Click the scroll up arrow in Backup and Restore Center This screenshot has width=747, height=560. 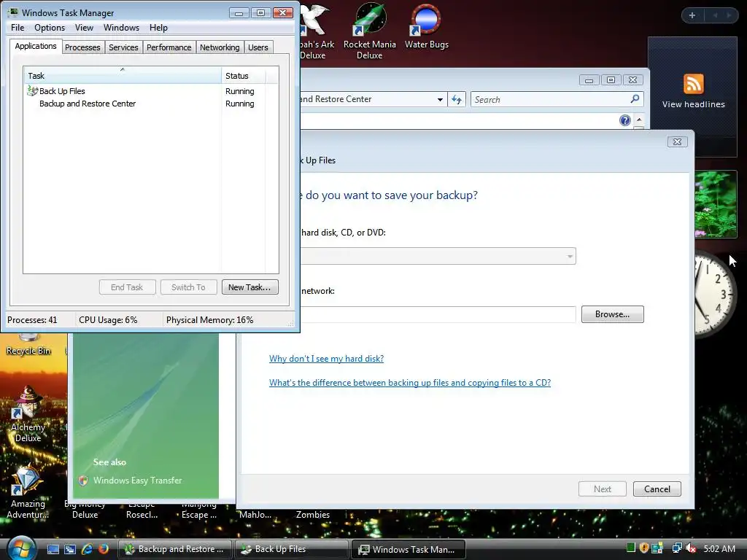click(x=639, y=120)
